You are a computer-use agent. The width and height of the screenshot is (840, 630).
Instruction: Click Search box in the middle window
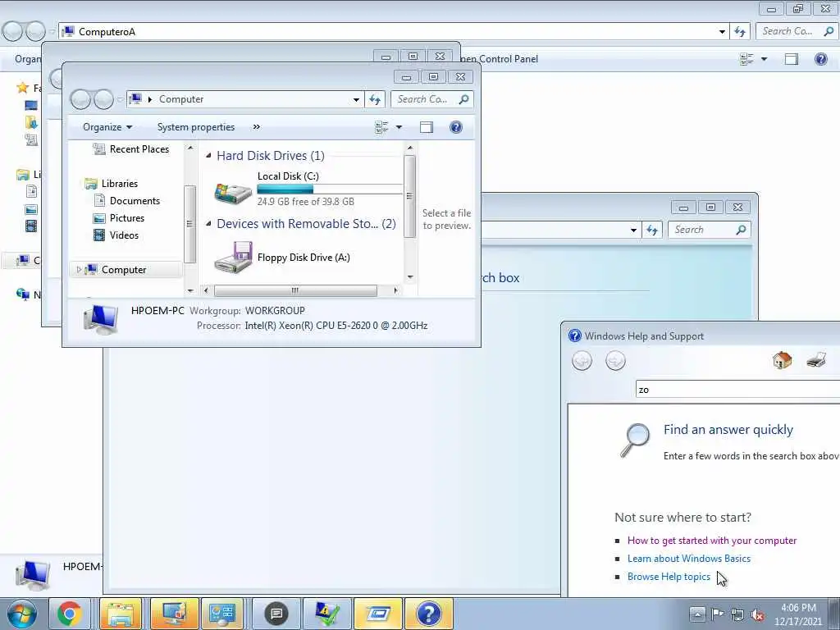pyautogui.click(x=710, y=230)
